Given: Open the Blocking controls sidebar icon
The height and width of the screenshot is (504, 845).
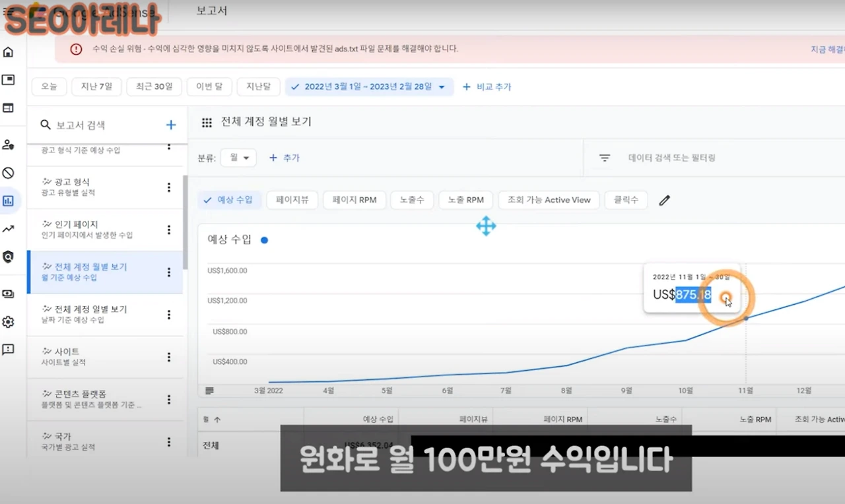Looking at the screenshot, I should click(9, 173).
